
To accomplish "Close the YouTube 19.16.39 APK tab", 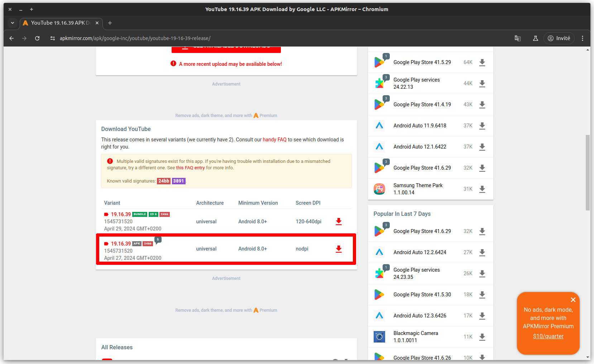I will (97, 23).
